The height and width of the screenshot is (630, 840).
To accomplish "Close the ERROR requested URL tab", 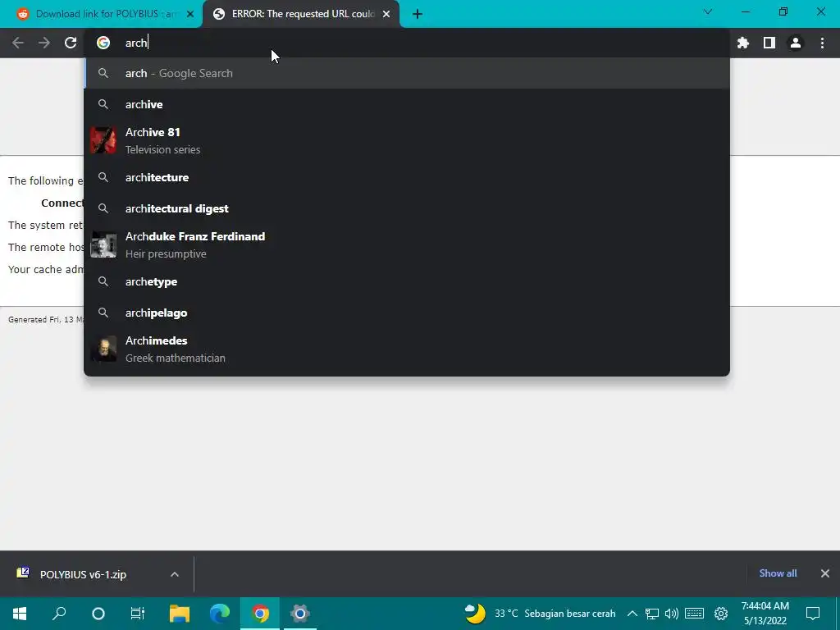I will pyautogui.click(x=386, y=14).
